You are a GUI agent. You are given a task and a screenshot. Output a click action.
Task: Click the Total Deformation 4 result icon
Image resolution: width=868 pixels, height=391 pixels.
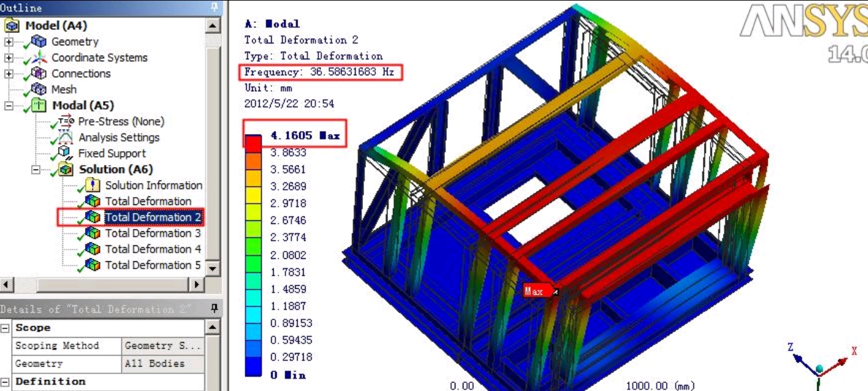92,248
